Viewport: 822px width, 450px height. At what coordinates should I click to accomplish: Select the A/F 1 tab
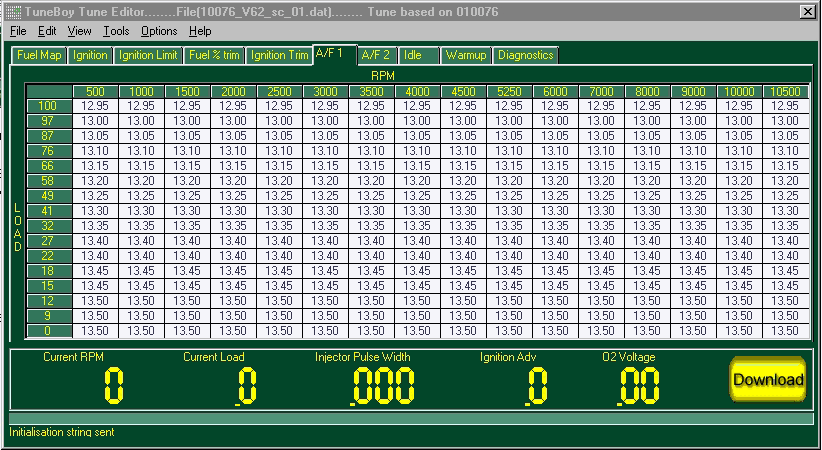pyautogui.click(x=335, y=54)
